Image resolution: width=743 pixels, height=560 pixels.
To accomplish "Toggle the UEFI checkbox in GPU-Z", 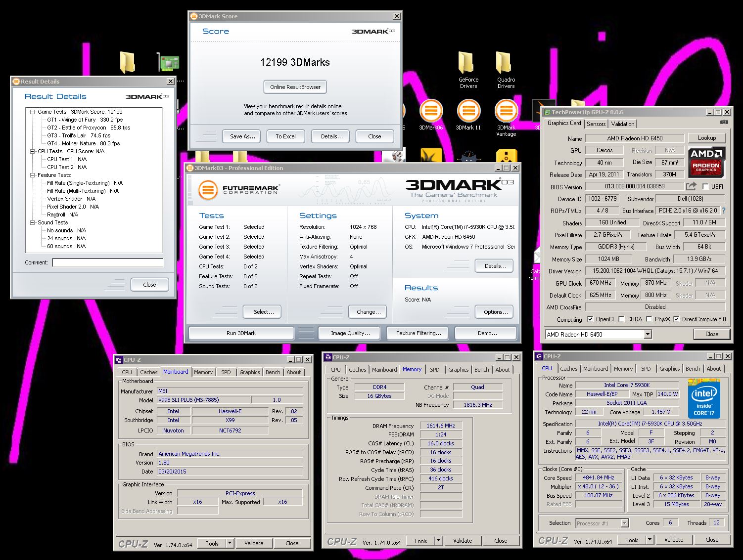I will (704, 186).
